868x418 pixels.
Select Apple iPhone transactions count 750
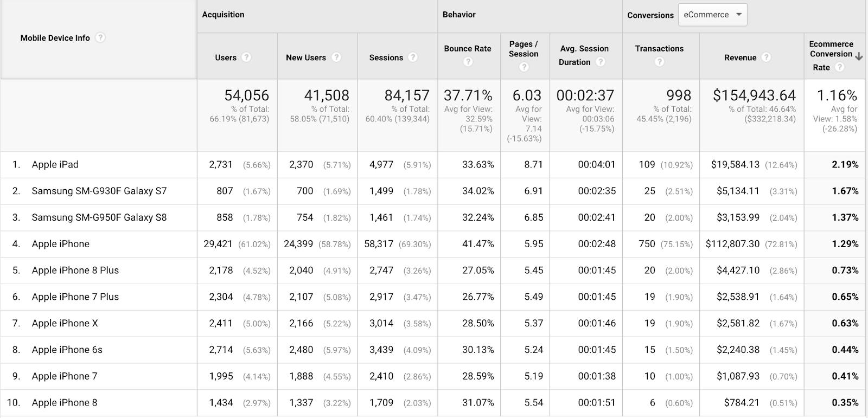[647, 244]
